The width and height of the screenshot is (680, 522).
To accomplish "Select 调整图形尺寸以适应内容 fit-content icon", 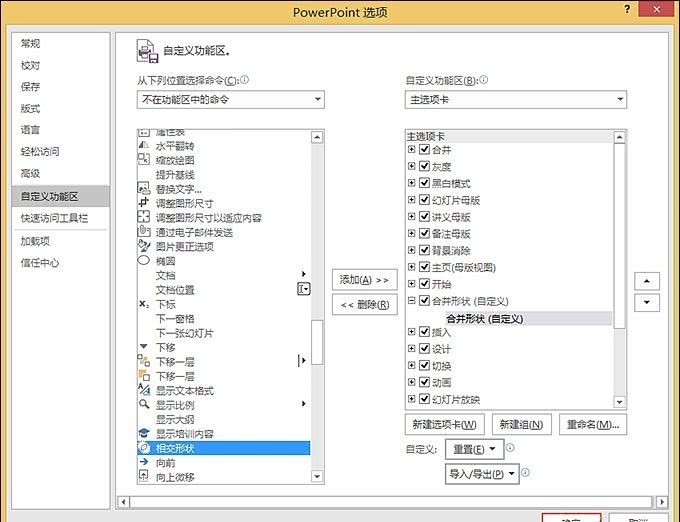I will tap(144, 217).
